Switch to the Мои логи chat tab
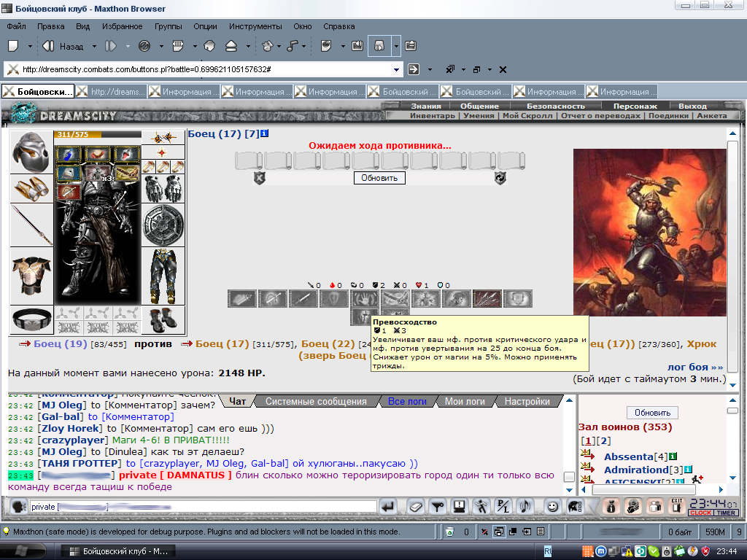The width and height of the screenshot is (747, 560). pyautogui.click(x=465, y=402)
